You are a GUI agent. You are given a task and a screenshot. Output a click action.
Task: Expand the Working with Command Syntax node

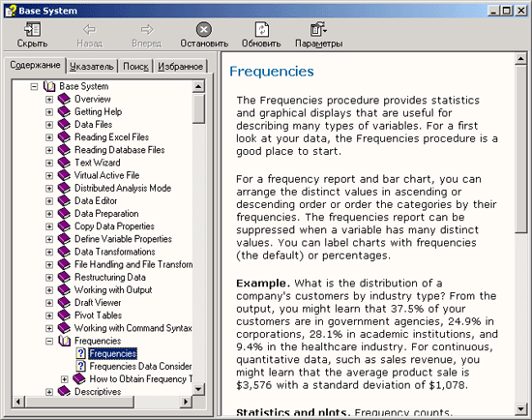pos(49,328)
